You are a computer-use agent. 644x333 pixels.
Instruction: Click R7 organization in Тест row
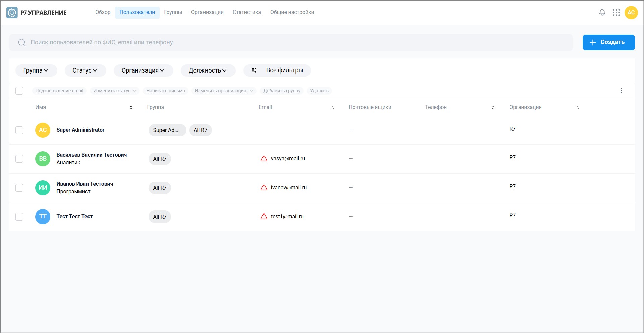(x=512, y=216)
